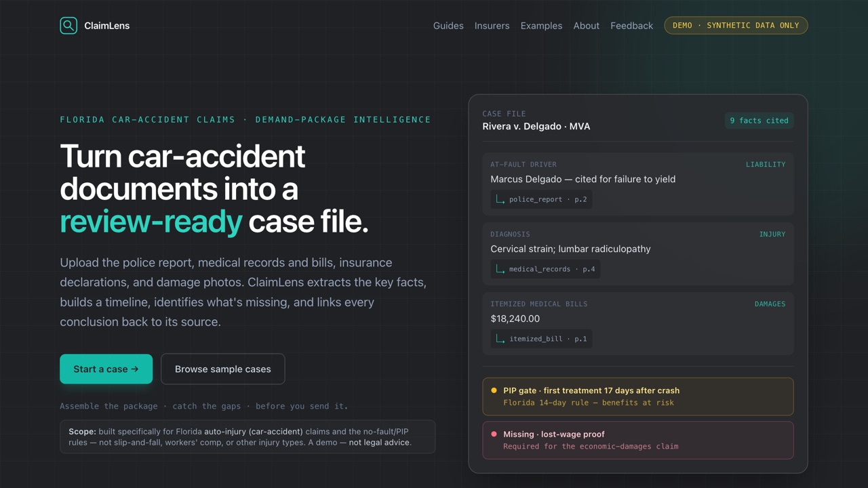Click the Start a case button

tap(106, 369)
